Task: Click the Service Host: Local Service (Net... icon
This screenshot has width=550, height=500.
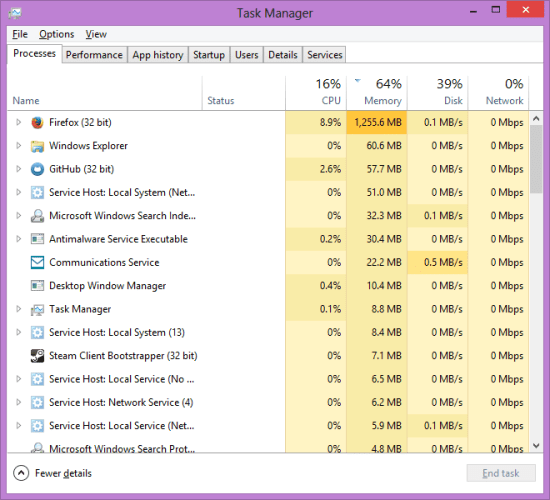Action: (37, 426)
